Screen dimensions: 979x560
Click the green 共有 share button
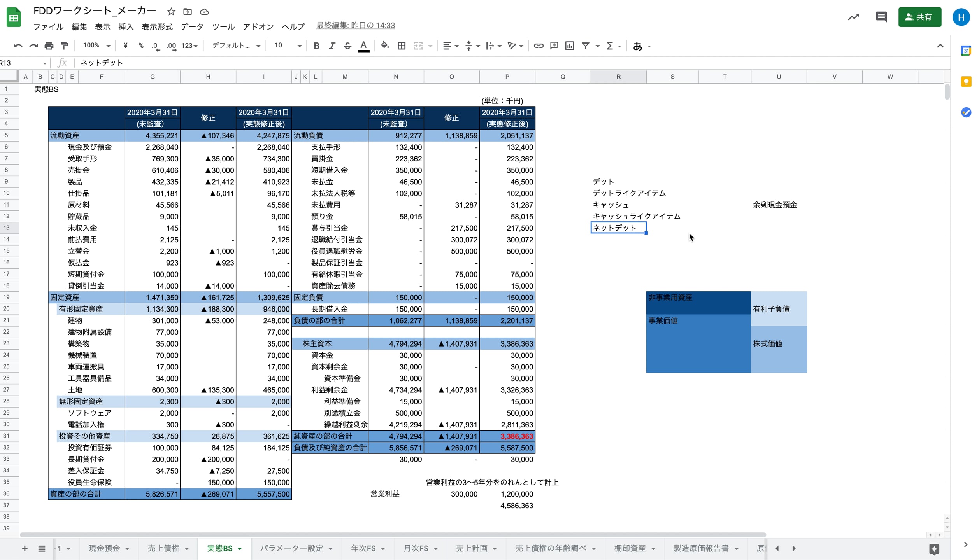coord(919,17)
